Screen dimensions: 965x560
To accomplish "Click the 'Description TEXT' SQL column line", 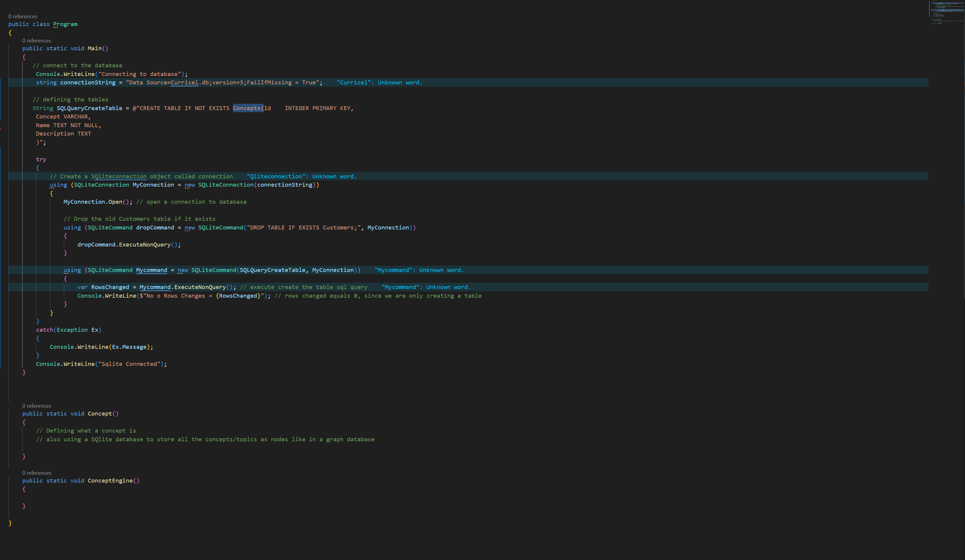I will click(x=63, y=134).
